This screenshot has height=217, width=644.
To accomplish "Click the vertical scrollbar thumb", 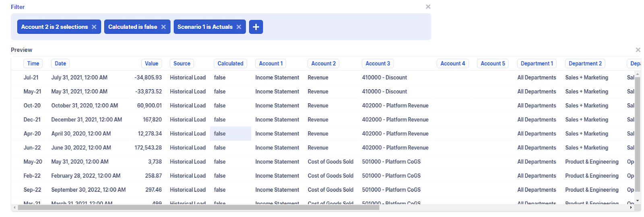I will (x=638, y=135).
